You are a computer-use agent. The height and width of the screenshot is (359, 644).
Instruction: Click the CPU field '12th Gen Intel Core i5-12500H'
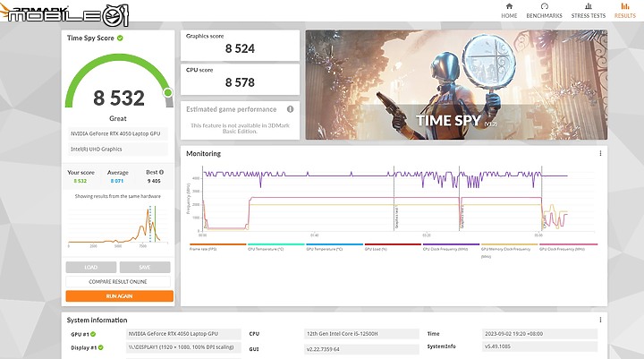coord(361,334)
